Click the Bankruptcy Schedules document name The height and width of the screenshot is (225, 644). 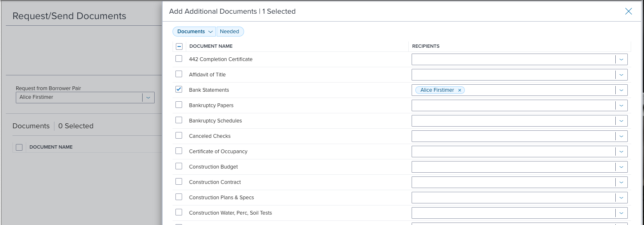(215, 121)
